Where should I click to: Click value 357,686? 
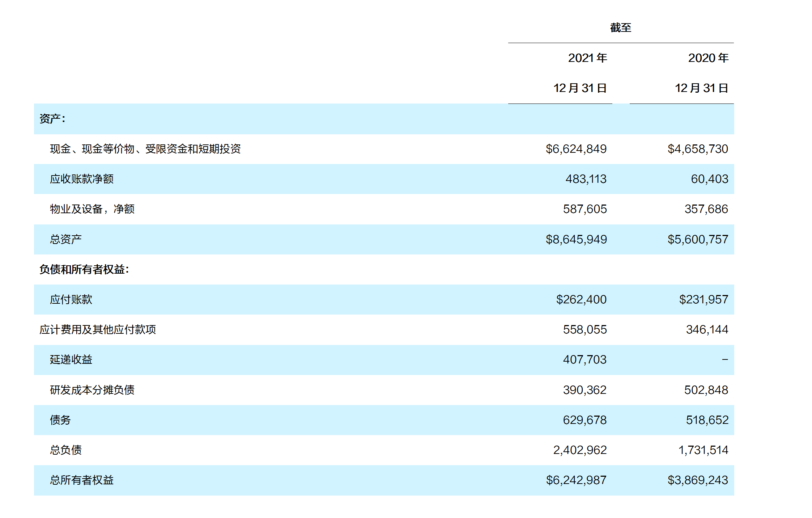(x=706, y=209)
